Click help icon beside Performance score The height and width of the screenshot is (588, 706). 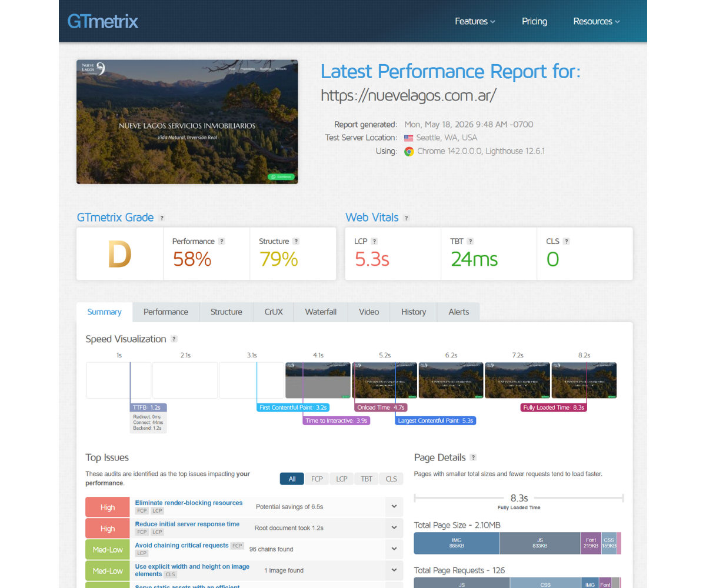pyautogui.click(x=222, y=241)
